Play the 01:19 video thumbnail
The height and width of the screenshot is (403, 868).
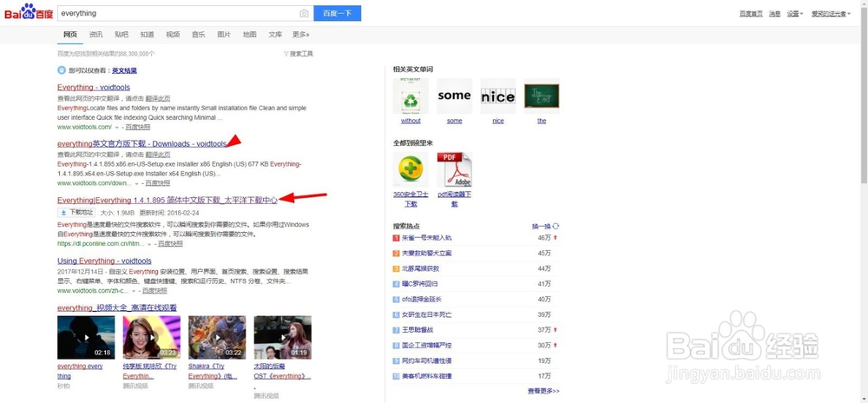(283, 338)
